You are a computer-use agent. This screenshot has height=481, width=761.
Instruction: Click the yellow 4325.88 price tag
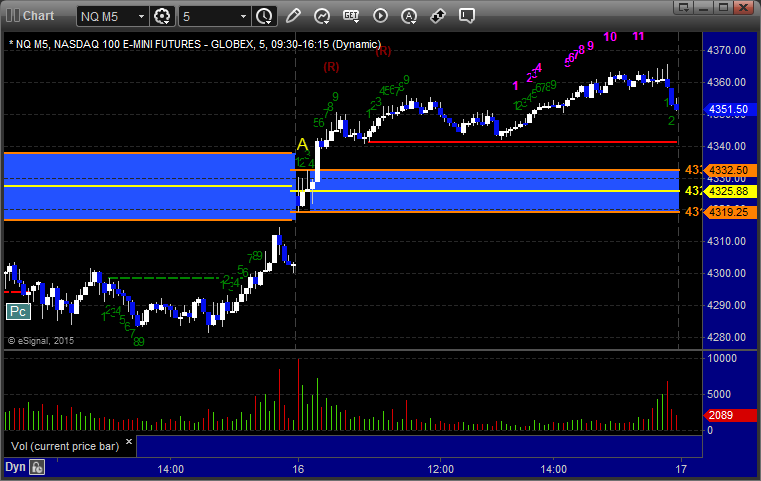point(729,191)
